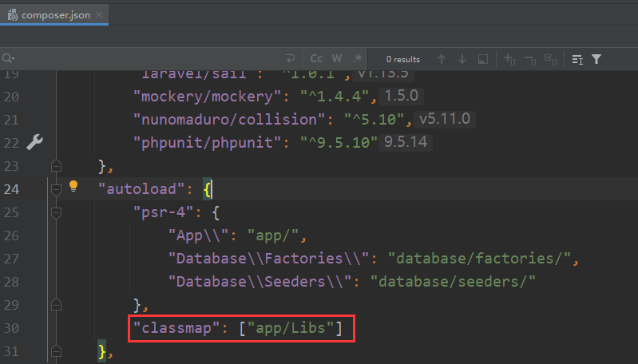Image resolution: width=638 pixels, height=364 pixels.
Task: Collapse fold marker at line 23
Action: click(56, 166)
